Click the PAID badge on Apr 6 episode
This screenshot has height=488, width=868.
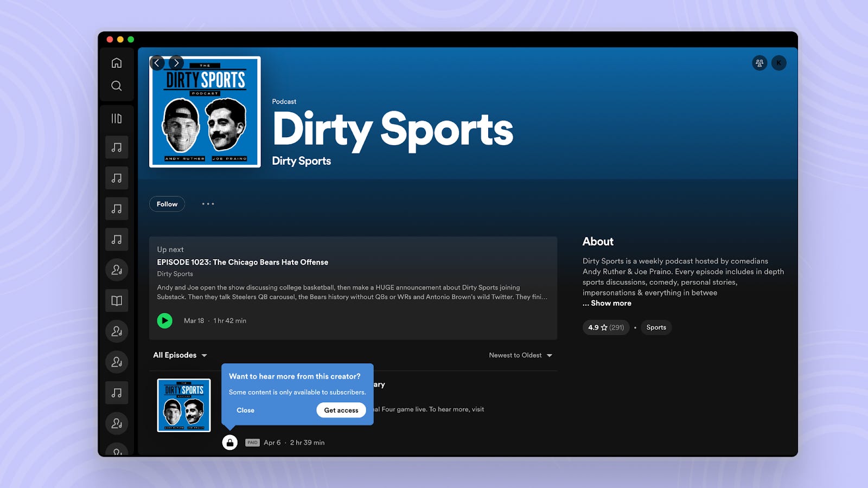pos(252,442)
